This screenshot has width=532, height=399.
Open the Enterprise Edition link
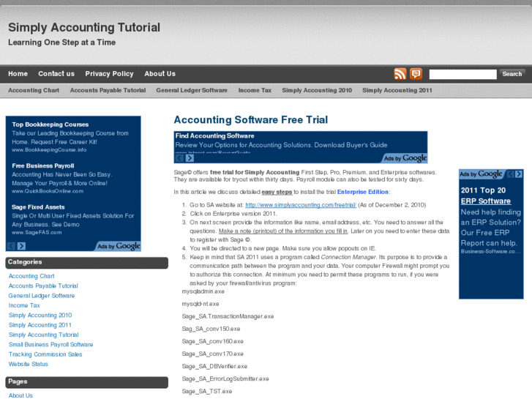pos(363,192)
